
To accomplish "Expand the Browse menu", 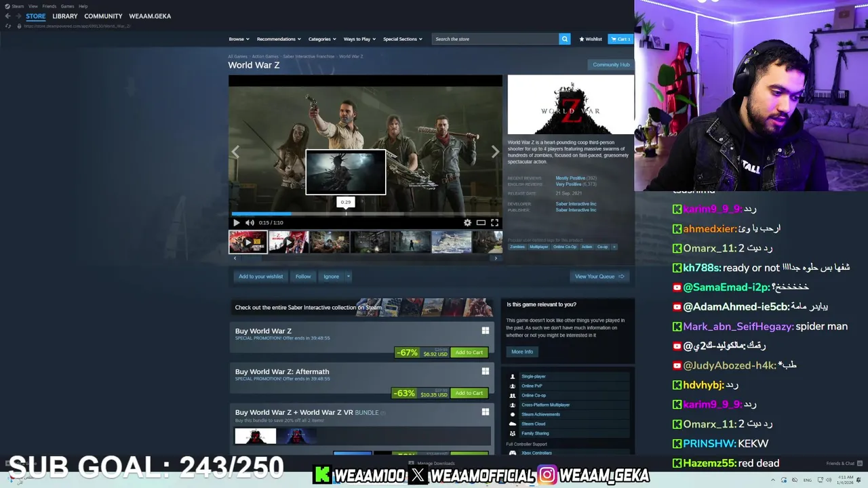I will pos(239,39).
